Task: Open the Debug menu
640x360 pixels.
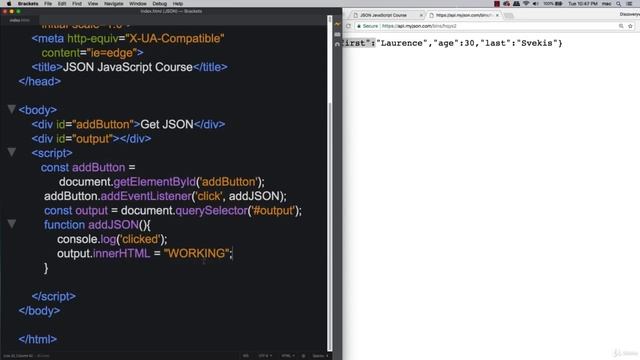Action: 160,4
